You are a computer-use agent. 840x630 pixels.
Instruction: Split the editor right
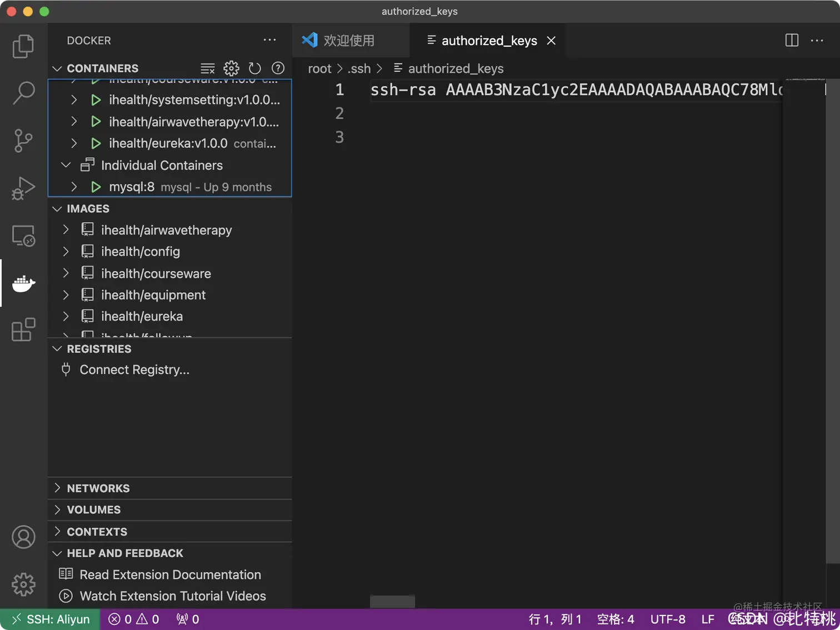(x=792, y=40)
